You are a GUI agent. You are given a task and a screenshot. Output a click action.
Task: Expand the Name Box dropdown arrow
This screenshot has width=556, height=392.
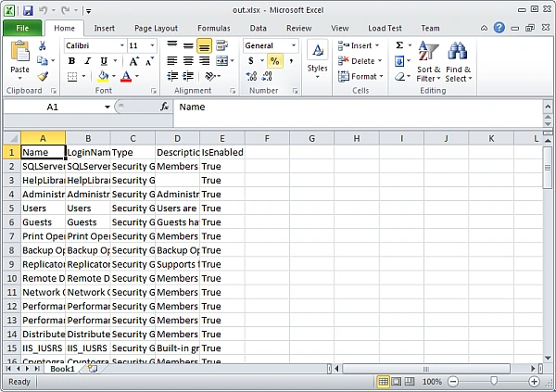pyautogui.click(x=107, y=107)
